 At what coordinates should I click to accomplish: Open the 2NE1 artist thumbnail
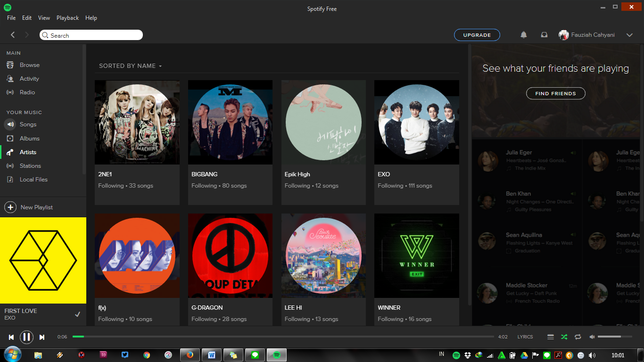pos(137,122)
